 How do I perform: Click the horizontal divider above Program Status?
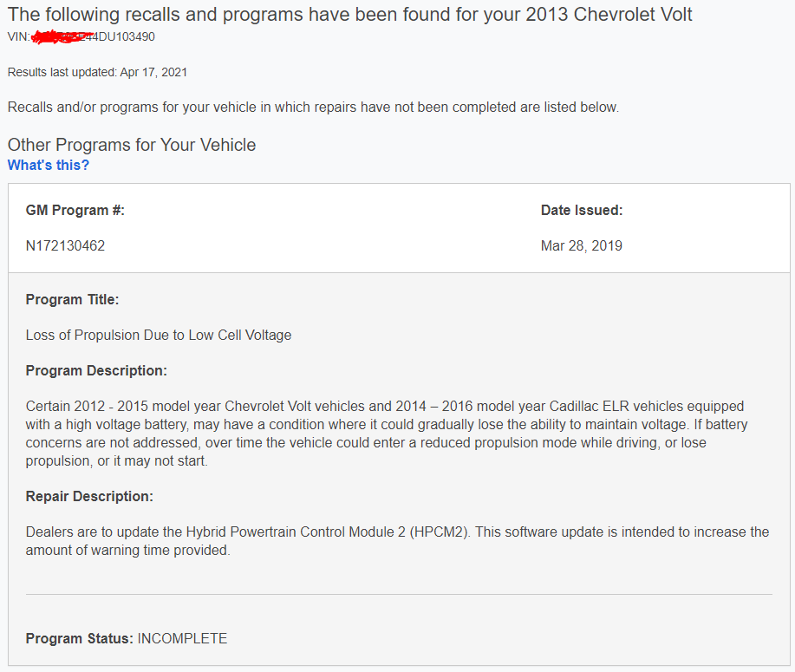(x=399, y=595)
